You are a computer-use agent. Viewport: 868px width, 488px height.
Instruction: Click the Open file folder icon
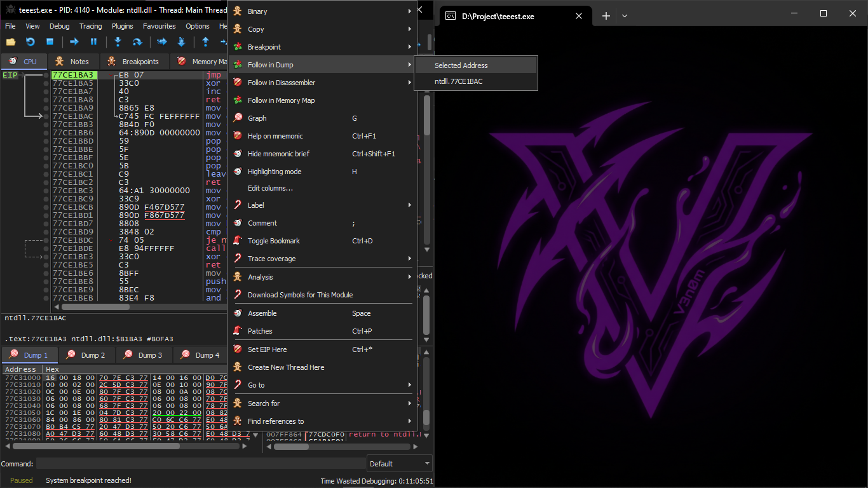11,42
